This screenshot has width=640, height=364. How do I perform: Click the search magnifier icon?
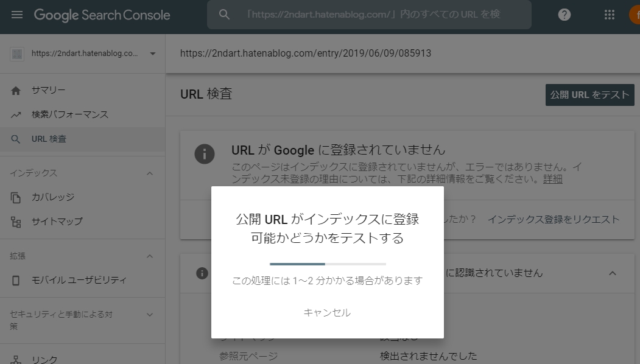pos(225,15)
